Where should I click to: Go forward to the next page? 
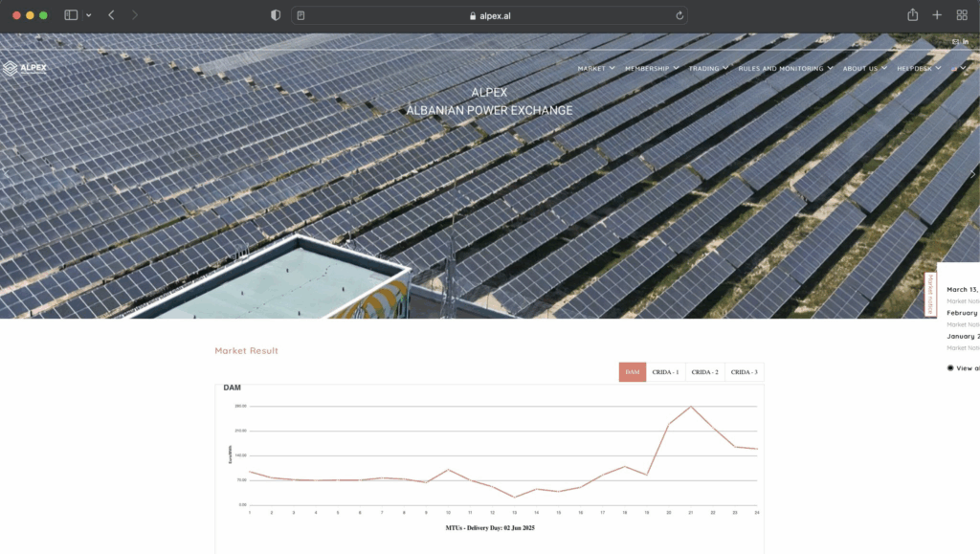(x=134, y=15)
